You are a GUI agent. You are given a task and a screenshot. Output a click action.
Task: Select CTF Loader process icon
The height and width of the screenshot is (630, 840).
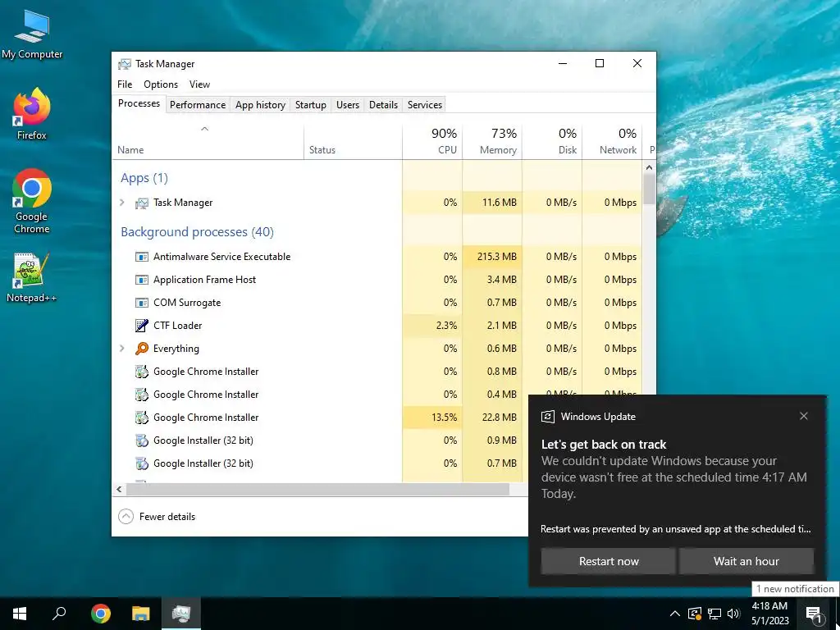[x=141, y=325]
